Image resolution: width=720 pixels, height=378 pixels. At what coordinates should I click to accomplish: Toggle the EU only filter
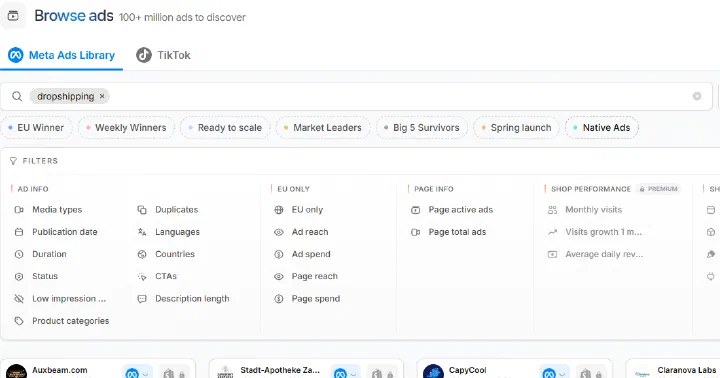(x=298, y=210)
